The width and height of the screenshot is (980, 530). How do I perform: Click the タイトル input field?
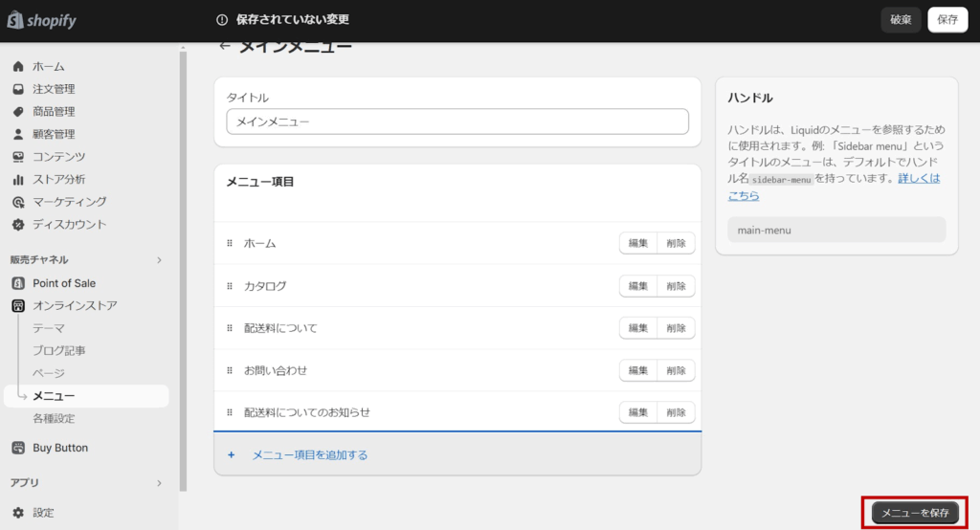(x=457, y=121)
